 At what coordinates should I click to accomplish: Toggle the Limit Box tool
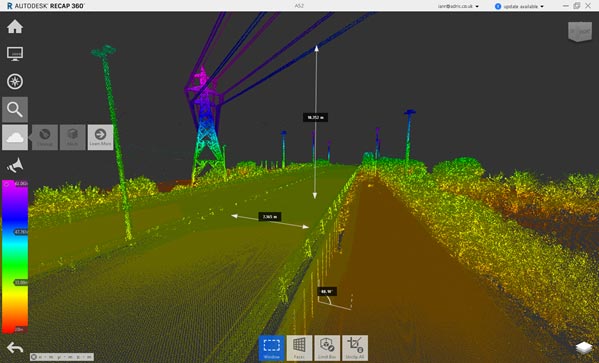pos(327,348)
